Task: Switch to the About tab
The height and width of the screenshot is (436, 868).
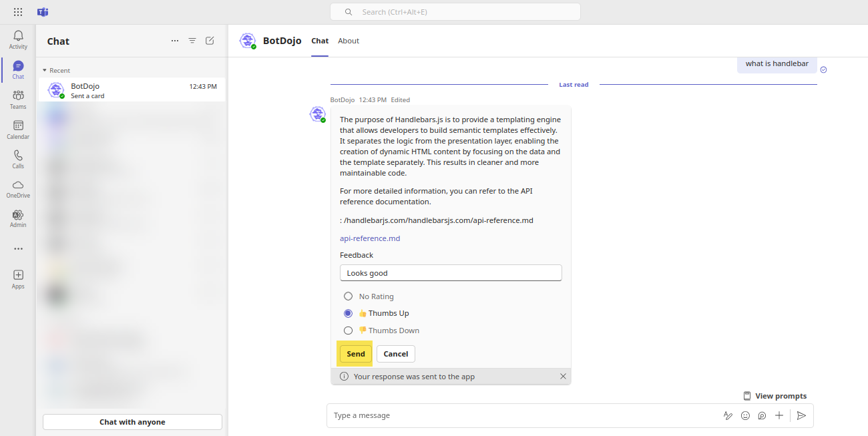Action: (x=349, y=41)
